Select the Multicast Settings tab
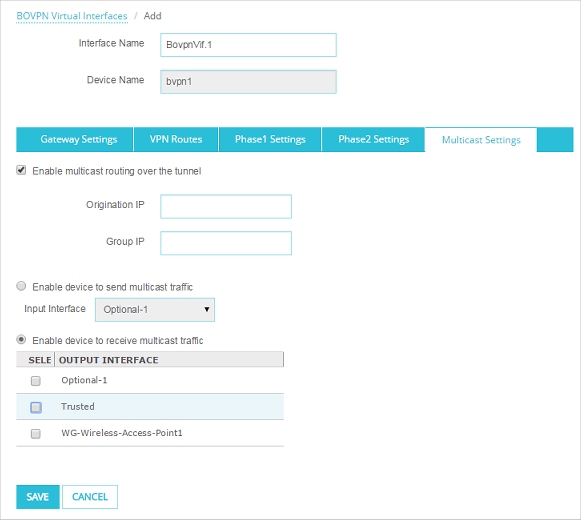The height and width of the screenshot is (520, 581). click(481, 140)
